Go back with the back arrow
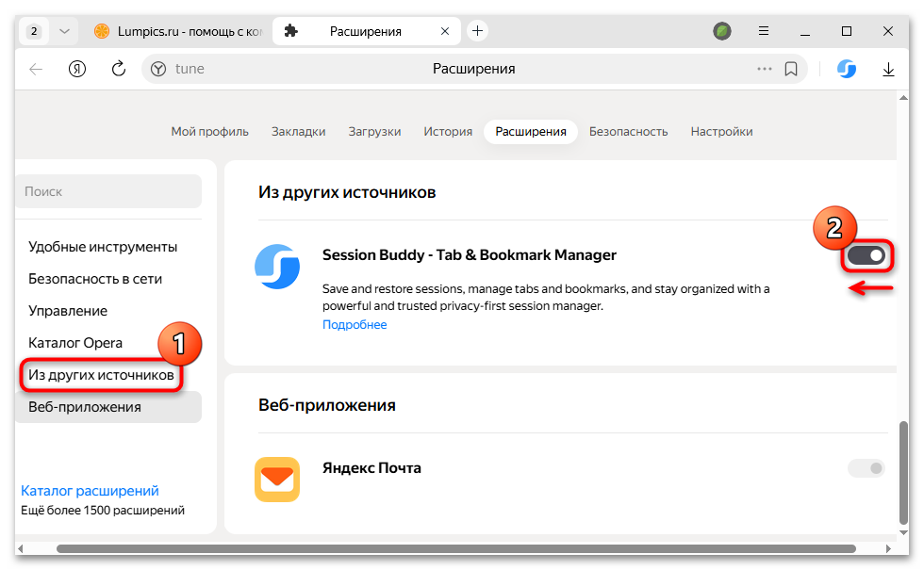This screenshot has height=570, width=924. click(x=36, y=69)
